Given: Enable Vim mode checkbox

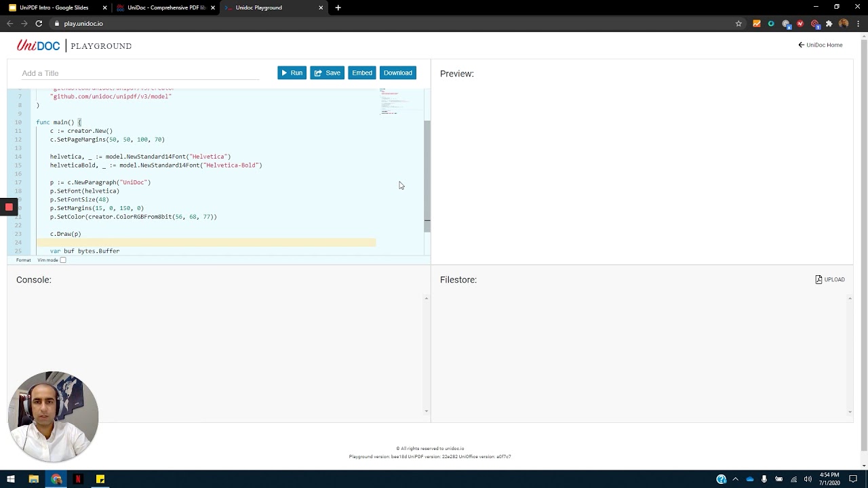Looking at the screenshot, I should pyautogui.click(x=63, y=260).
